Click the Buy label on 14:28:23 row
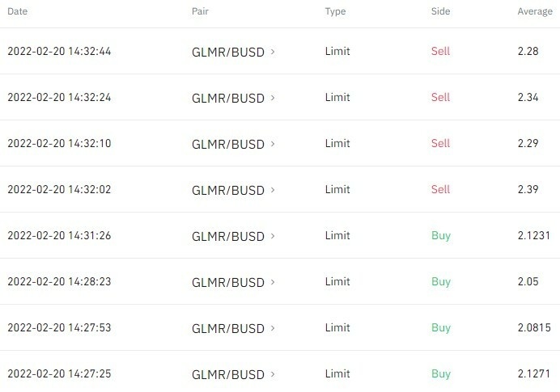The height and width of the screenshot is (392, 560). click(x=440, y=282)
